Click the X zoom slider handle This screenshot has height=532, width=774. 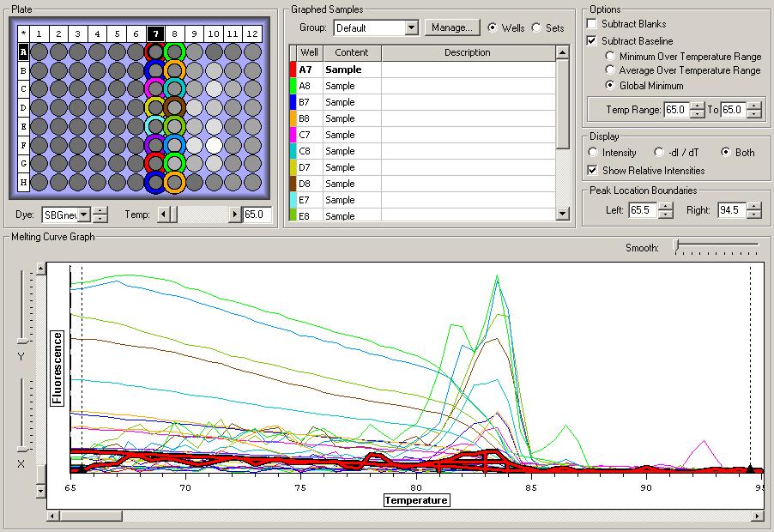click(x=22, y=449)
